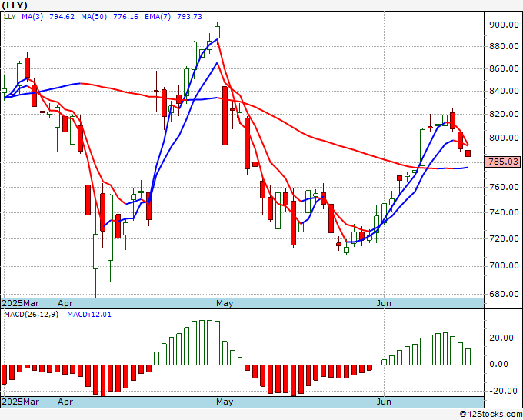
Task: Click the green candlestick peaking near 900
Action: pyautogui.click(x=218, y=32)
